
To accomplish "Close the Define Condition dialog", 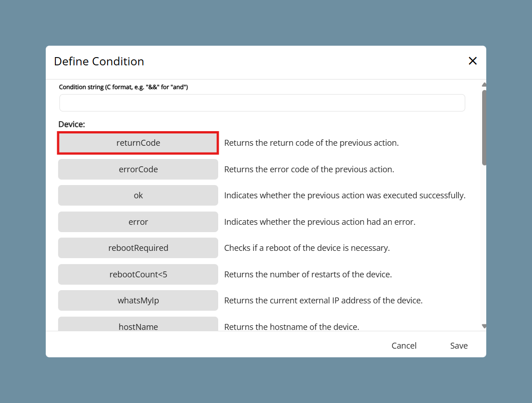I will (473, 61).
